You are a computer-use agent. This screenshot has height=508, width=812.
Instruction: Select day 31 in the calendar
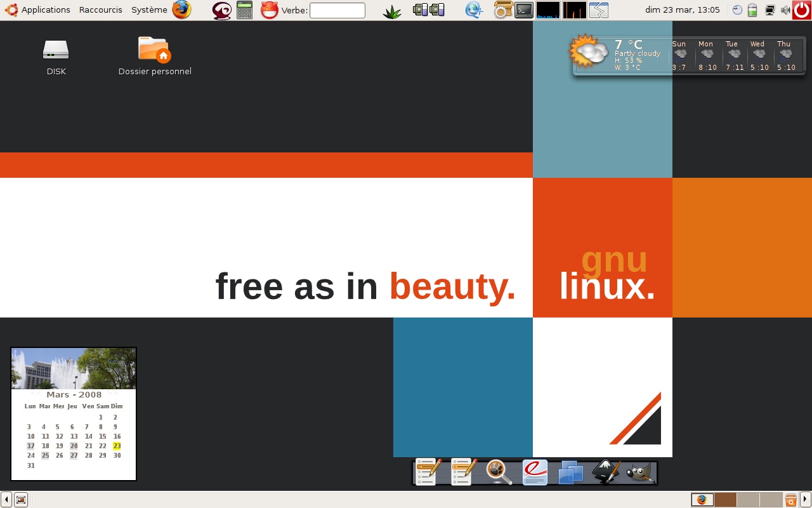tap(30, 465)
